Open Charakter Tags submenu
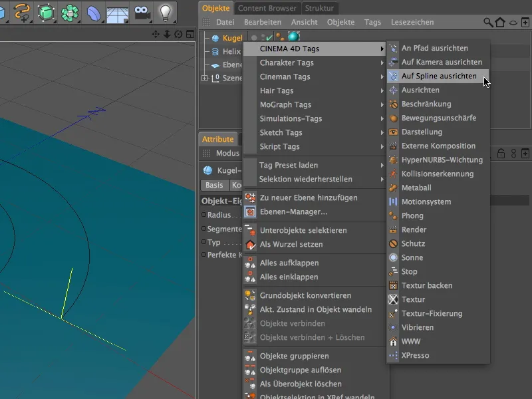Viewport: 532px width, 399px height. click(x=314, y=63)
